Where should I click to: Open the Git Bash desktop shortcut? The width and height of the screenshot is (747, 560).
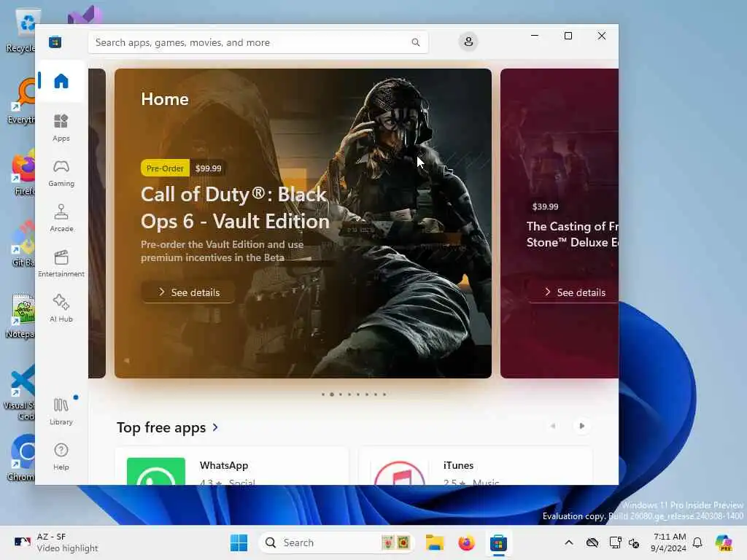23,244
